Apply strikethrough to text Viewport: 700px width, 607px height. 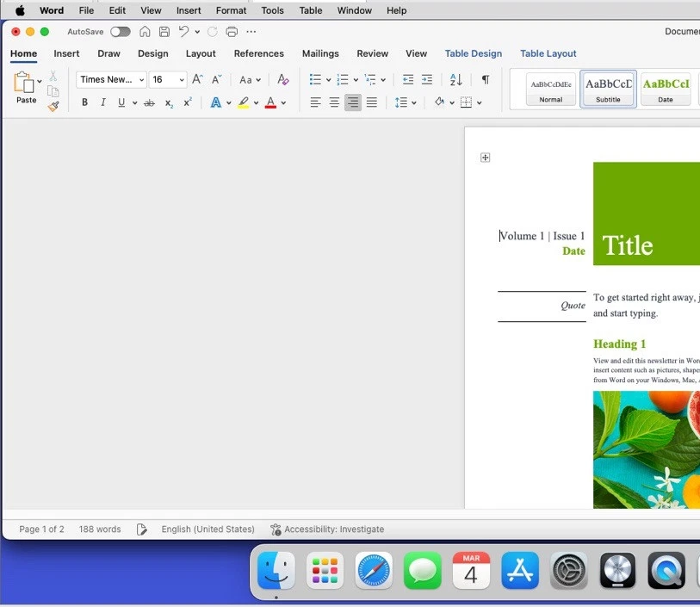(149, 102)
